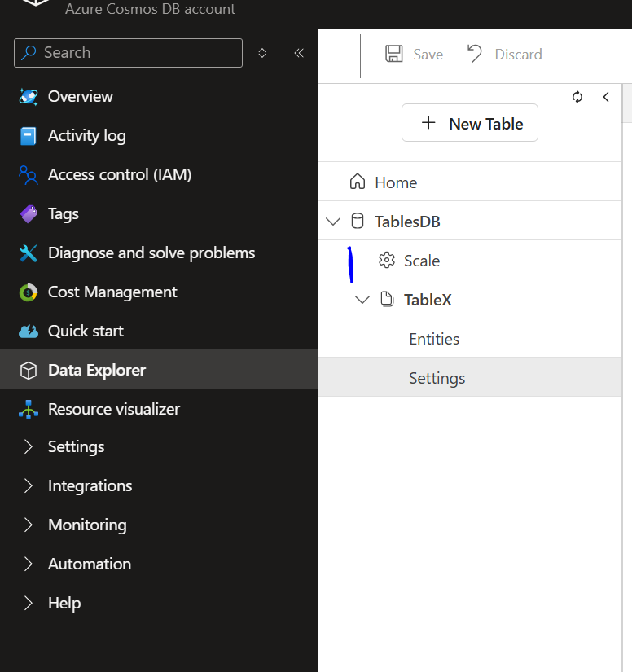Click the Home house icon
The height and width of the screenshot is (672, 632).
358,182
